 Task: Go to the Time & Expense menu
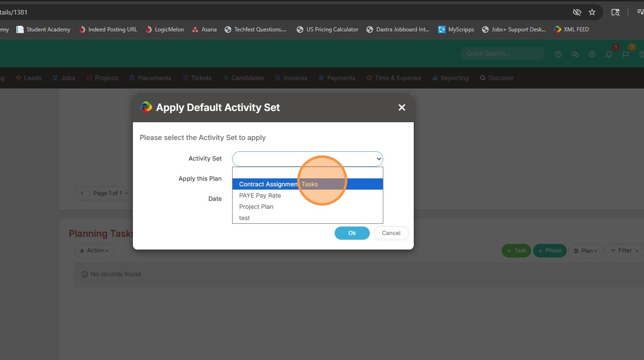(x=394, y=78)
